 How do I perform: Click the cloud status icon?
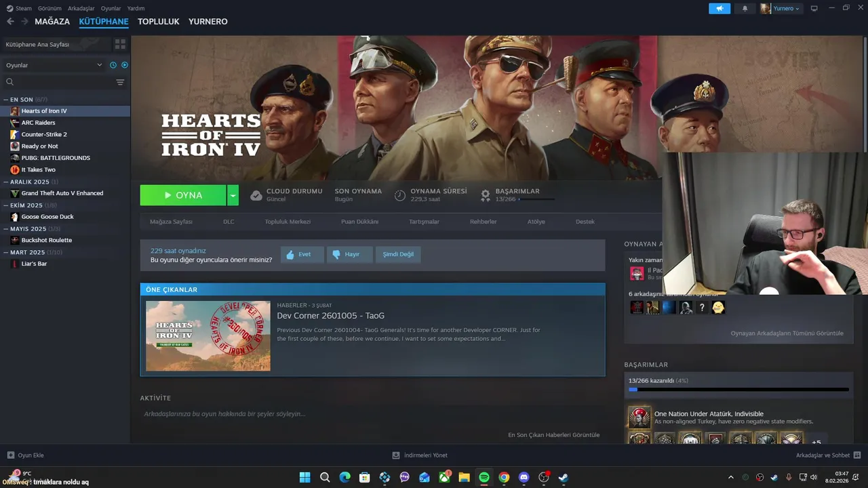pyautogui.click(x=256, y=195)
